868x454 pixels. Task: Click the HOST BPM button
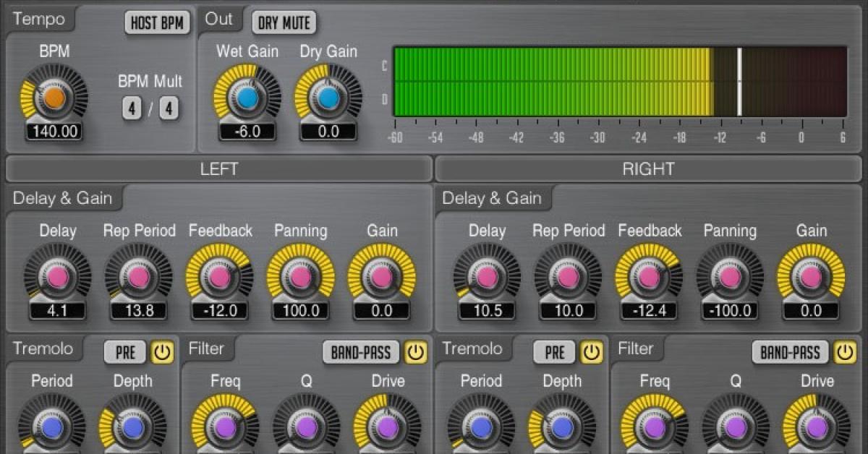tap(157, 22)
